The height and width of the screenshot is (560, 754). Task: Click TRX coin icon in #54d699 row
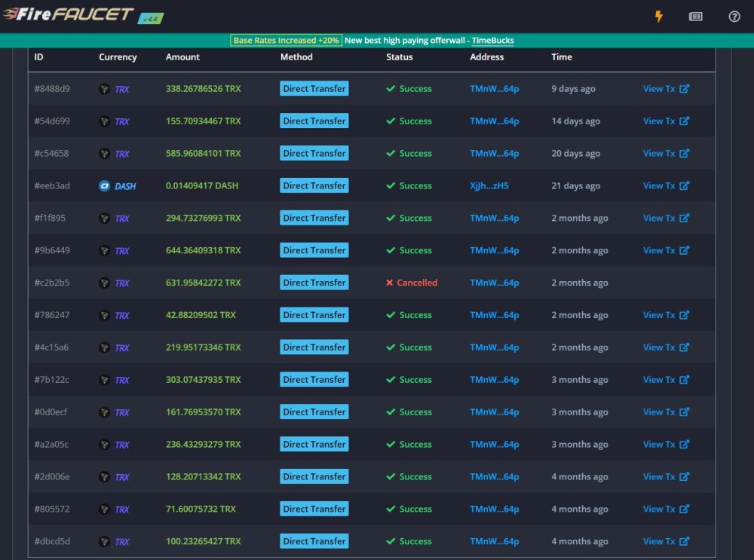(x=104, y=121)
